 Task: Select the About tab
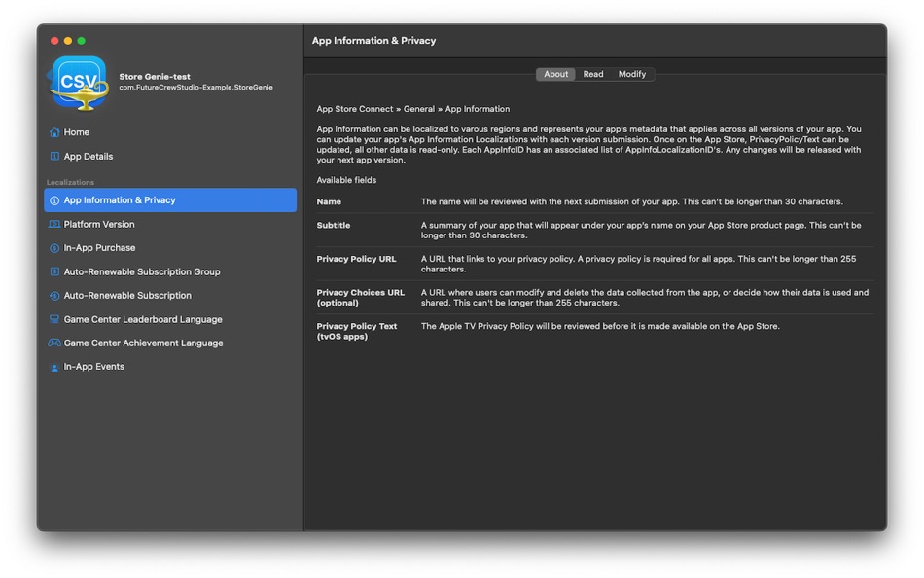[x=554, y=73]
